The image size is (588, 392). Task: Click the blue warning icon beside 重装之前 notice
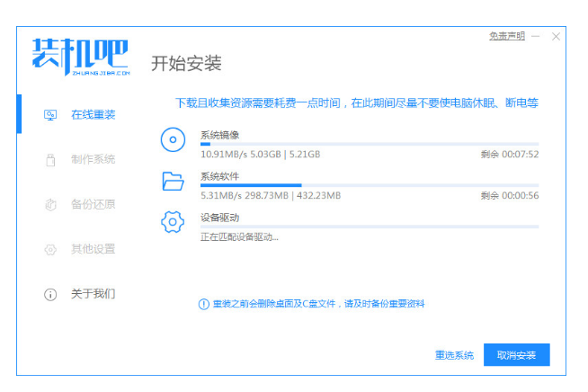pyautogui.click(x=203, y=304)
